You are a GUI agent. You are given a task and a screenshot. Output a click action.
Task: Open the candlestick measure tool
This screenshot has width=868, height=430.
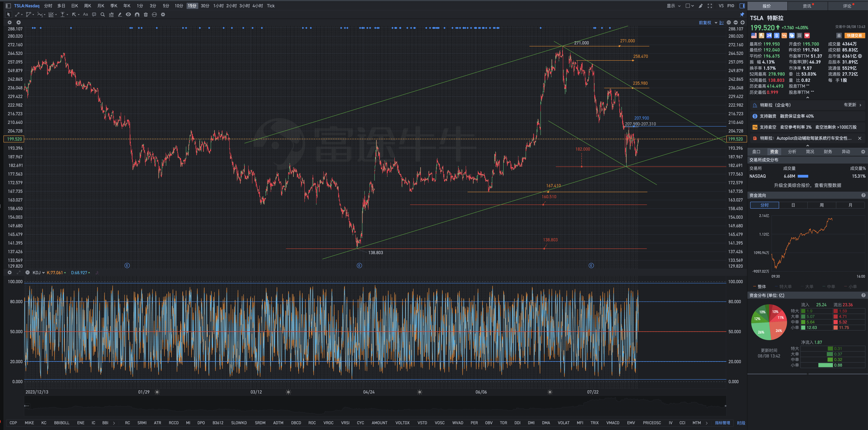click(111, 14)
